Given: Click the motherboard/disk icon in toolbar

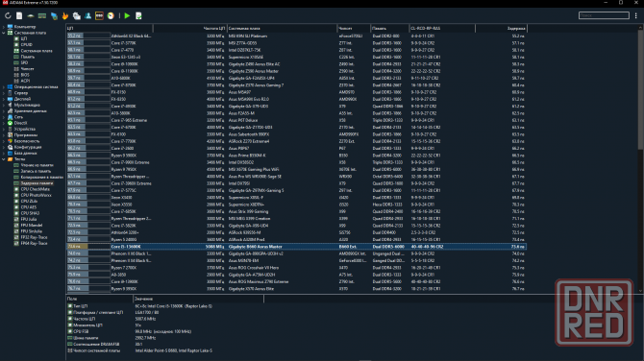Looking at the screenshot, I should point(31,15).
